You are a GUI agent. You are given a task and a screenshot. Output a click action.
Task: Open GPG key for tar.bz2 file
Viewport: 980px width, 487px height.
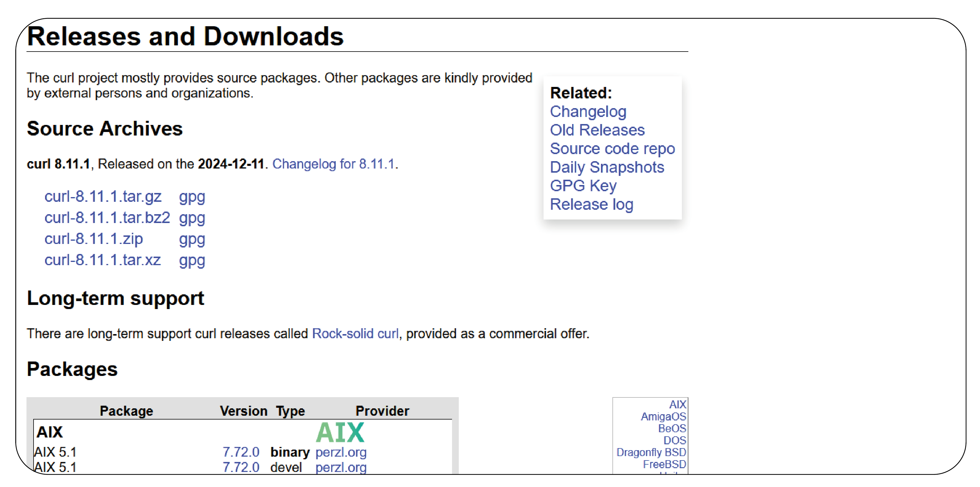(192, 217)
